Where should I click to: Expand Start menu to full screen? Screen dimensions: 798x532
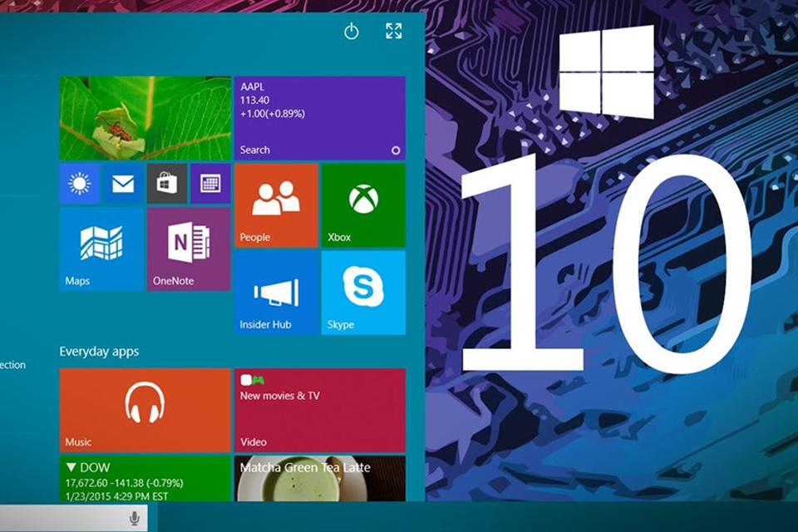tap(393, 31)
